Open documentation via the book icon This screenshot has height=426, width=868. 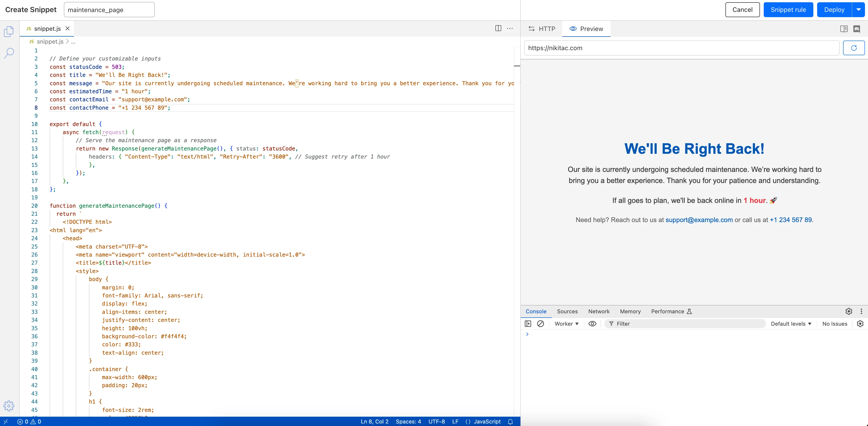point(844,29)
